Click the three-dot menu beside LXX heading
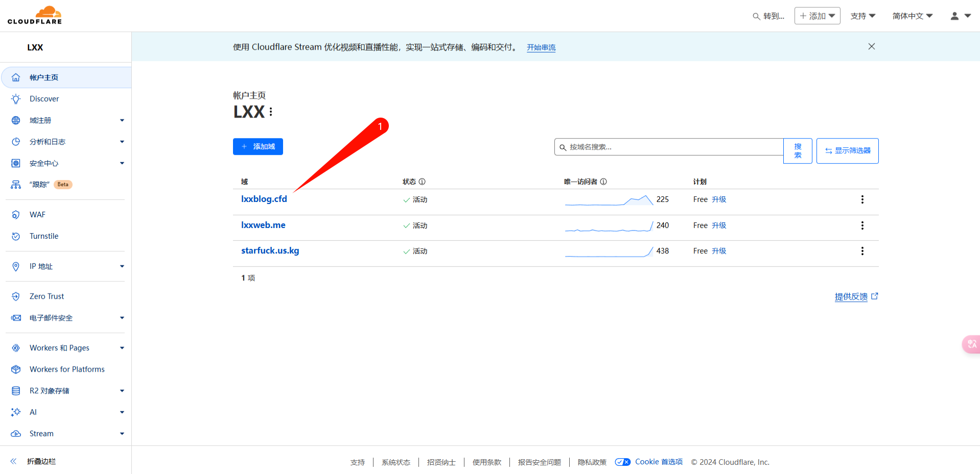The image size is (980, 474). pos(271,112)
